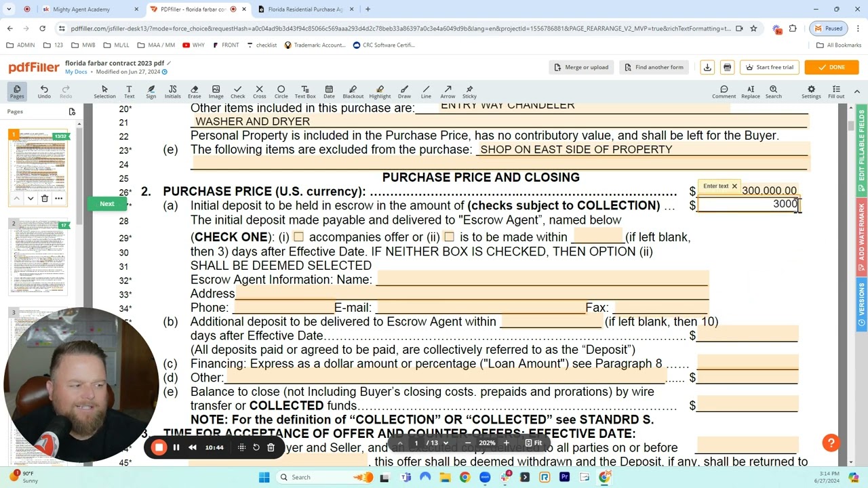Open the Comment tool
Image resolution: width=868 pixels, height=488 pixels.
(724, 91)
